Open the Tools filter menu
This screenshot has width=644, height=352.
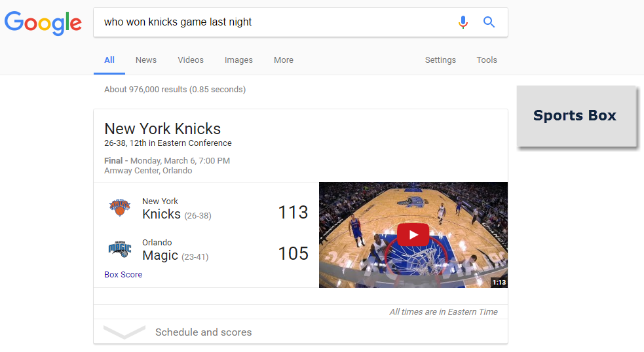487,60
